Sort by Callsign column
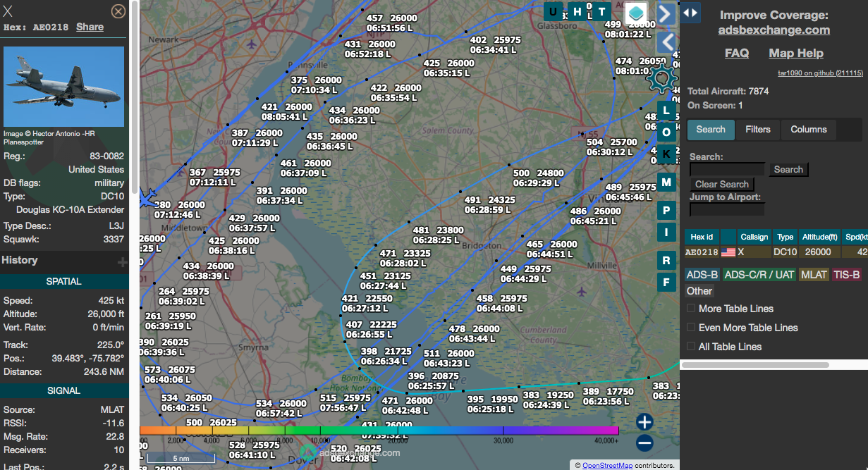This screenshot has width=868, height=470. click(x=754, y=237)
